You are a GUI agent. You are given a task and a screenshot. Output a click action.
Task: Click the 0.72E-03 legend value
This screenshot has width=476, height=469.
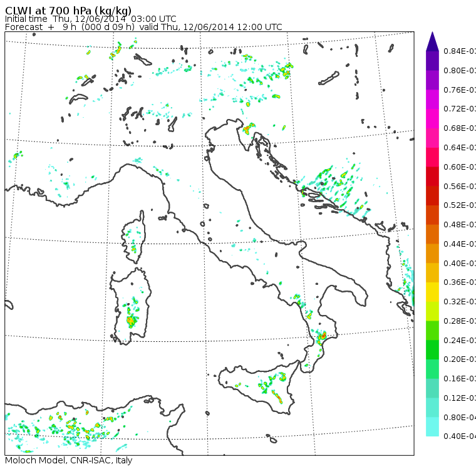coord(459,109)
